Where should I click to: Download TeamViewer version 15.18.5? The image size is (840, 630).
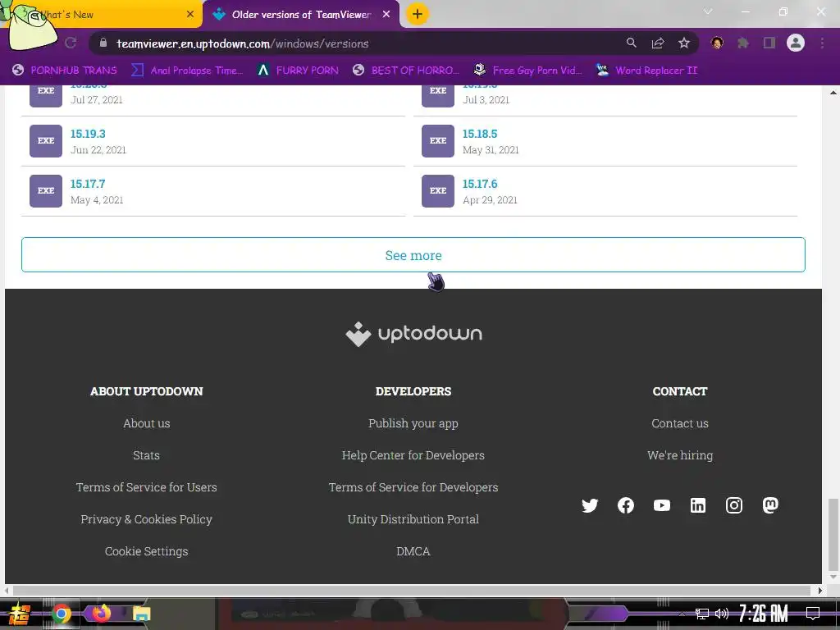click(x=480, y=134)
